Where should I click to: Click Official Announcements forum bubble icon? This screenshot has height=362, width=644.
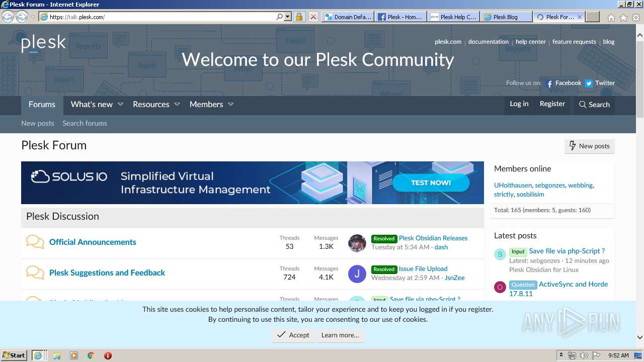pos(35,242)
